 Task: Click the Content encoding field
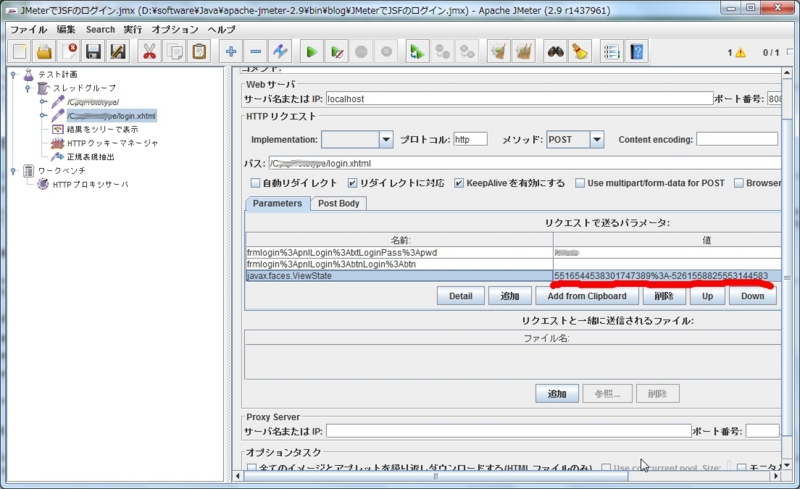pyautogui.click(x=737, y=139)
